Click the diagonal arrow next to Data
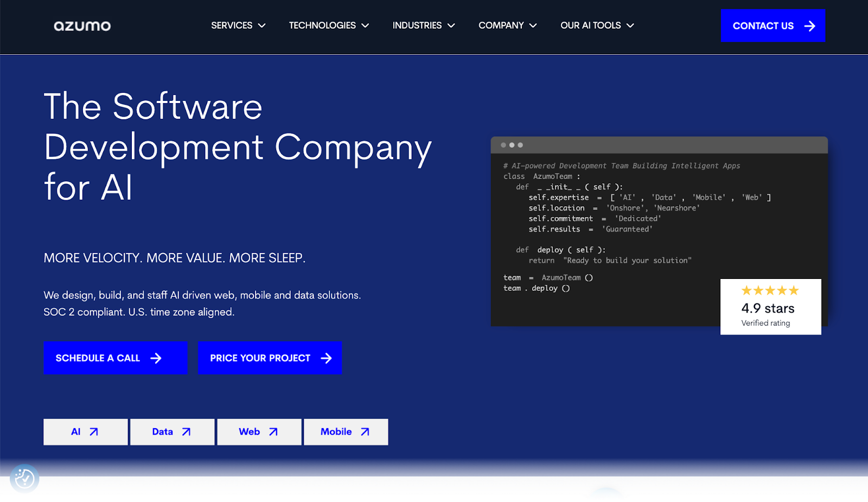Viewport: 868px width, 502px height. pos(186,432)
